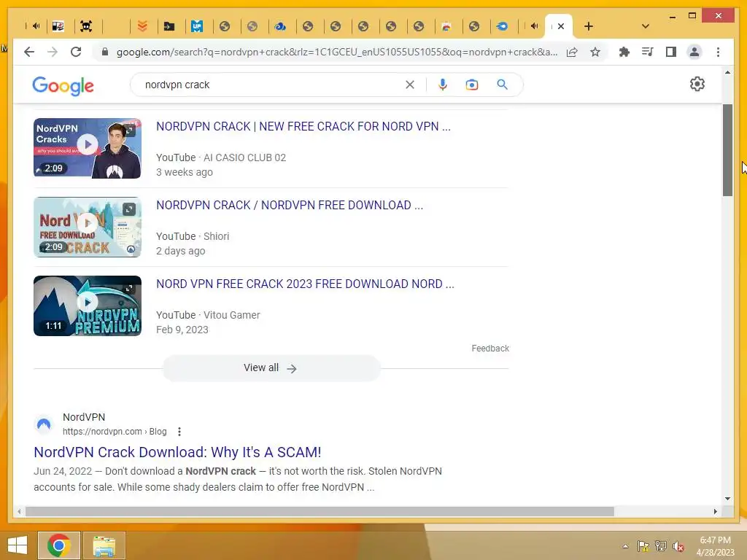Switch to the rainbow icon tab
747x560 pixels.
446,26
